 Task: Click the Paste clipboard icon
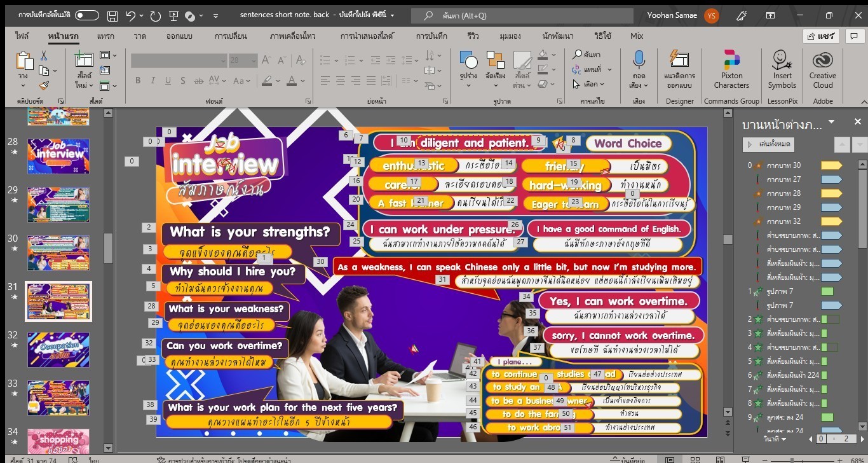24,62
